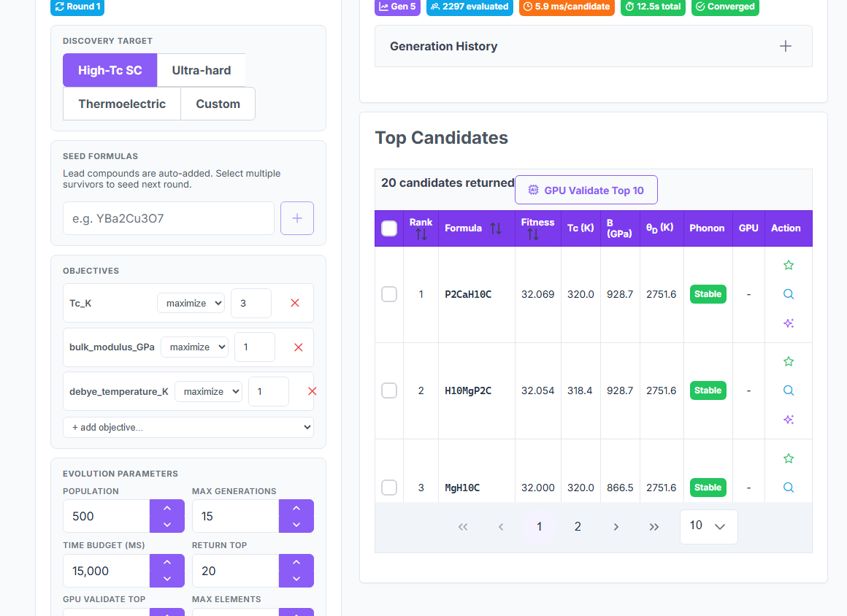Screen dimensions: 847x616
Task: Click formula MgH10C in table
Action: [x=462, y=488]
